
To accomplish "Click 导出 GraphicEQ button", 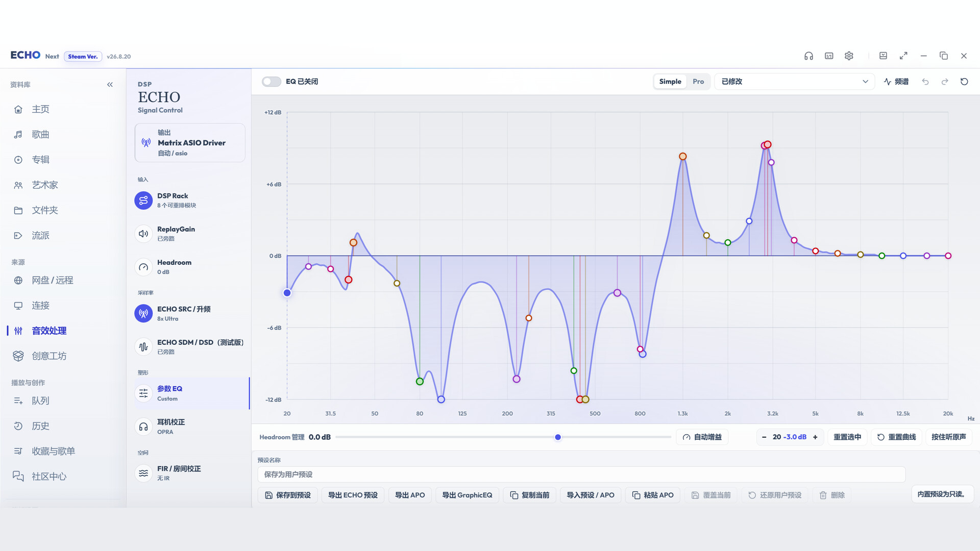I will tap(467, 495).
